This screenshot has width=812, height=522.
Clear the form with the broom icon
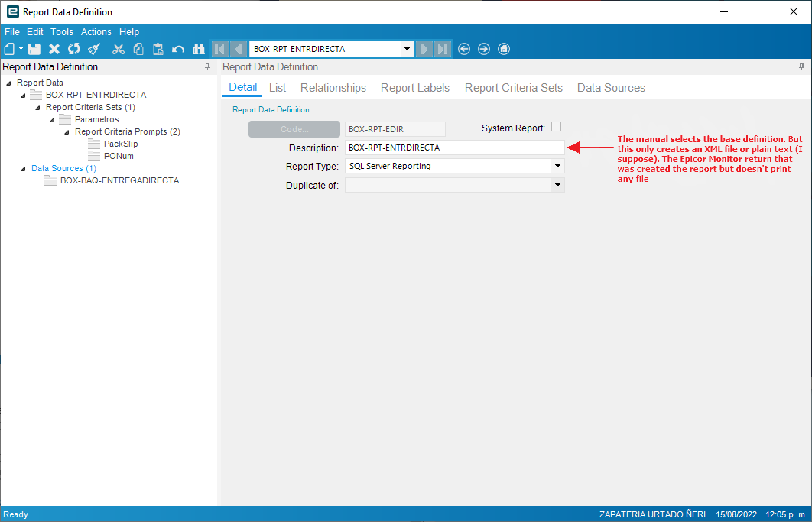pyautogui.click(x=94, y=49)
